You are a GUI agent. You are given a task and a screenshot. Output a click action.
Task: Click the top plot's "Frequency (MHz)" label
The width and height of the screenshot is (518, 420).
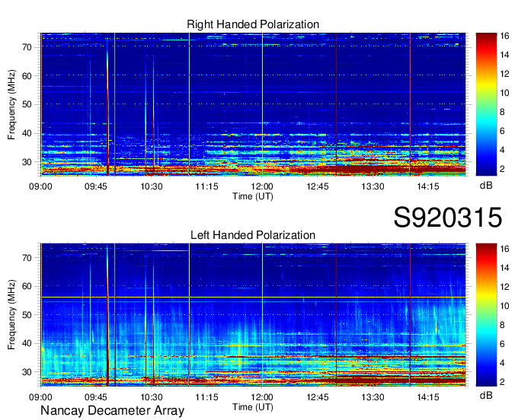[x=11, y=104]
